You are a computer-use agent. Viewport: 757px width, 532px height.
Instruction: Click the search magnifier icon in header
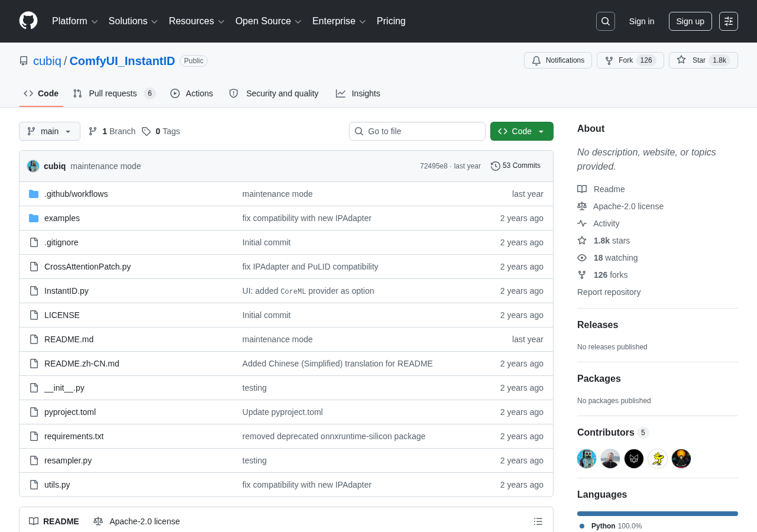tap(606, 21)
